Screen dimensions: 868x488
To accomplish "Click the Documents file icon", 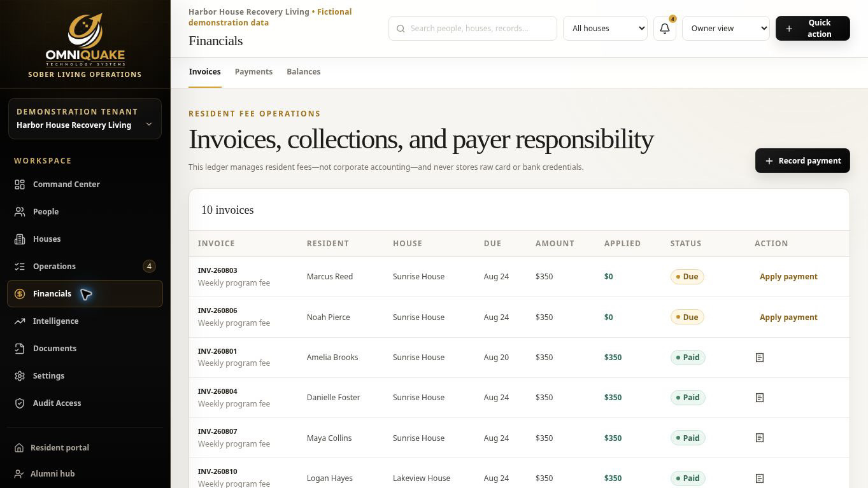I will [20, 349].
